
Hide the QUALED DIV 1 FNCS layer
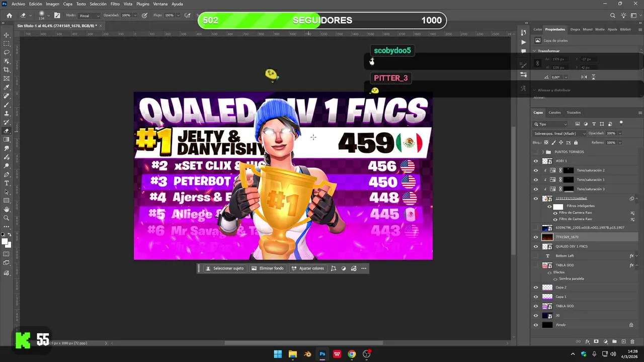click(x=535, y=246)
